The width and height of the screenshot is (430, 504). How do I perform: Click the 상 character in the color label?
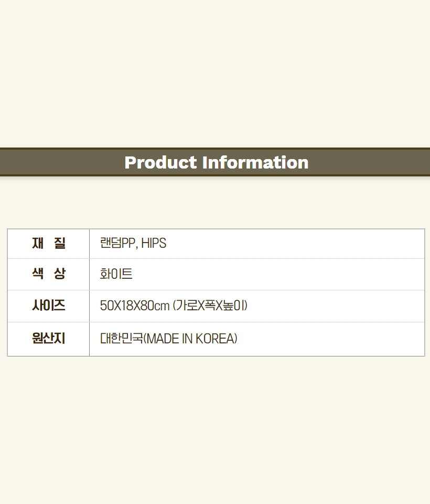point(60,274)
